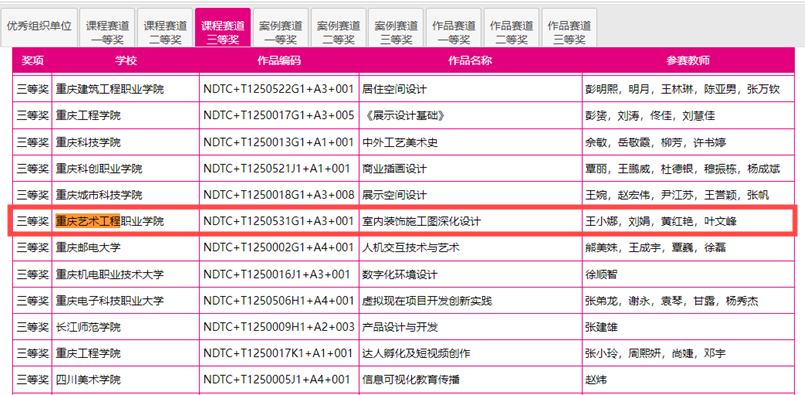This screenshot has height=395, width=805.
Task: Click work name 中外工艺美术史
Action: [x=470, y=142]
